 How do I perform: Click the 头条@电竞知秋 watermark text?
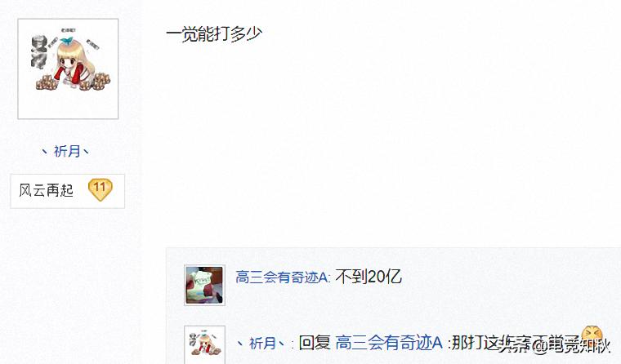554,347
